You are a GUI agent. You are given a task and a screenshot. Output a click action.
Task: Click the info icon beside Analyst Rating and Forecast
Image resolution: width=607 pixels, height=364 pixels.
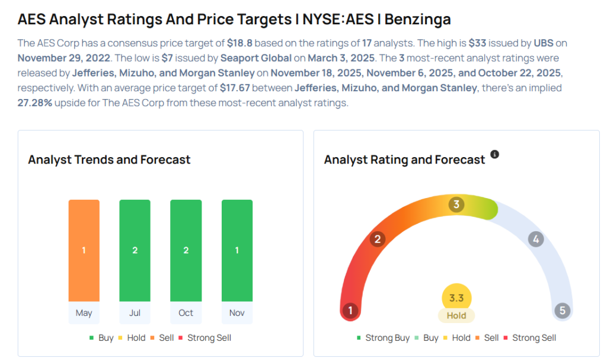[495, 155]
